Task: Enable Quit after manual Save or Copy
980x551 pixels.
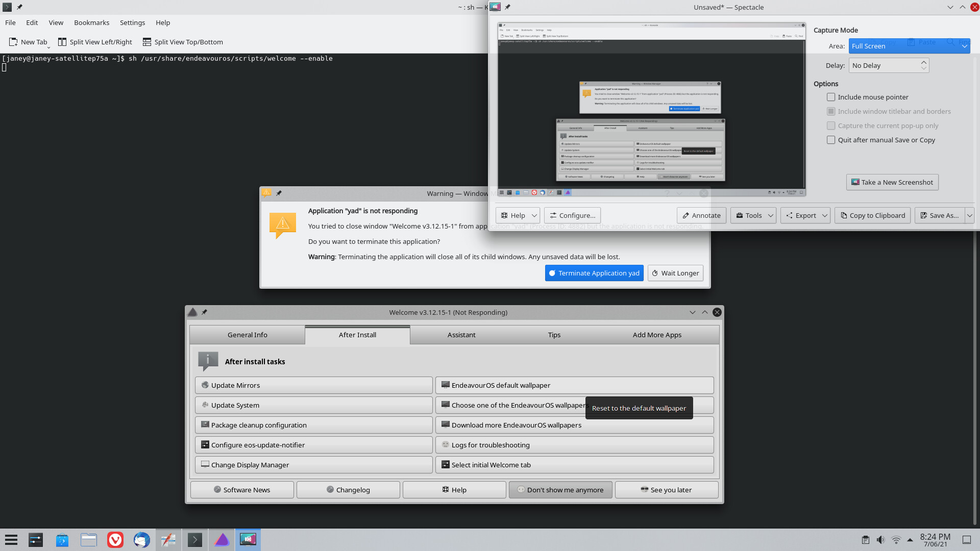Action: click(x=831, y=140)
